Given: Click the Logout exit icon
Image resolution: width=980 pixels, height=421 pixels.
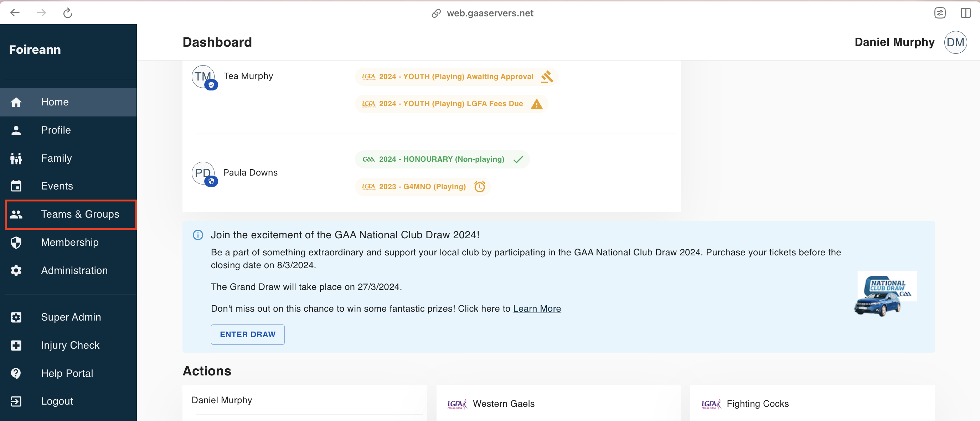Looking at the screenshot, I should click(16, 401).
